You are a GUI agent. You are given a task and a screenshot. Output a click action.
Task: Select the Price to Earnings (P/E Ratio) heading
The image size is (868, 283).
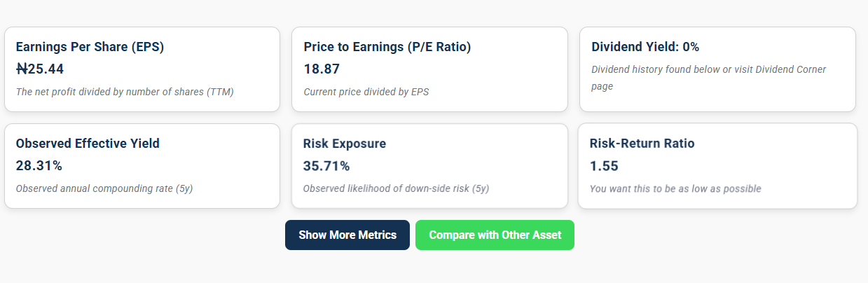(x=387, y=47)
